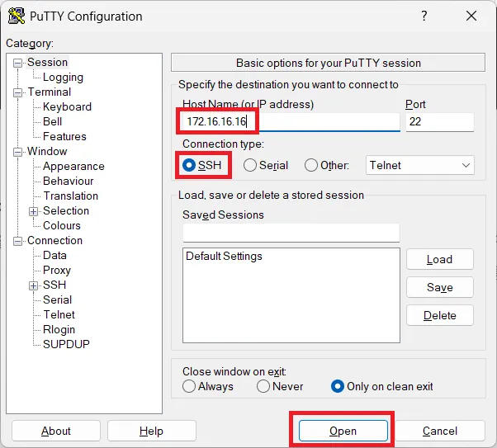Click the Port number field
Screen dimensions: 497x448
point(439,122)
